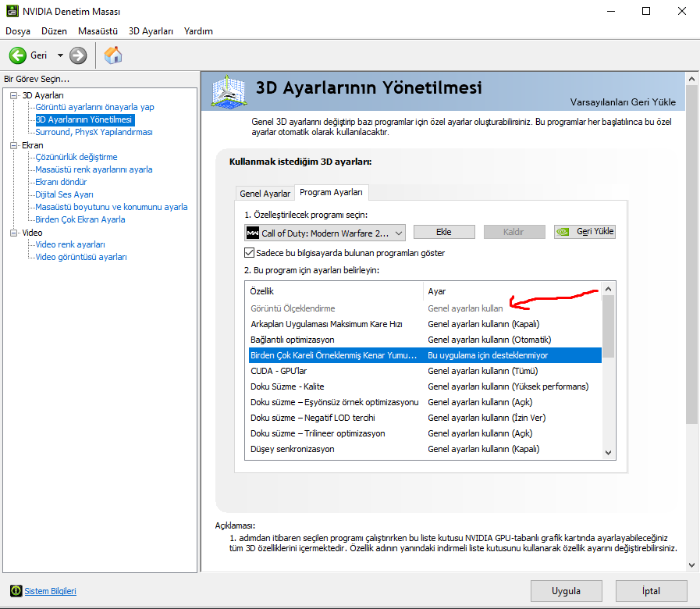Viewport: 700px width, 609px height.
Task: Click the NVIDIA app icon in title bar
Action: point(12,11)
